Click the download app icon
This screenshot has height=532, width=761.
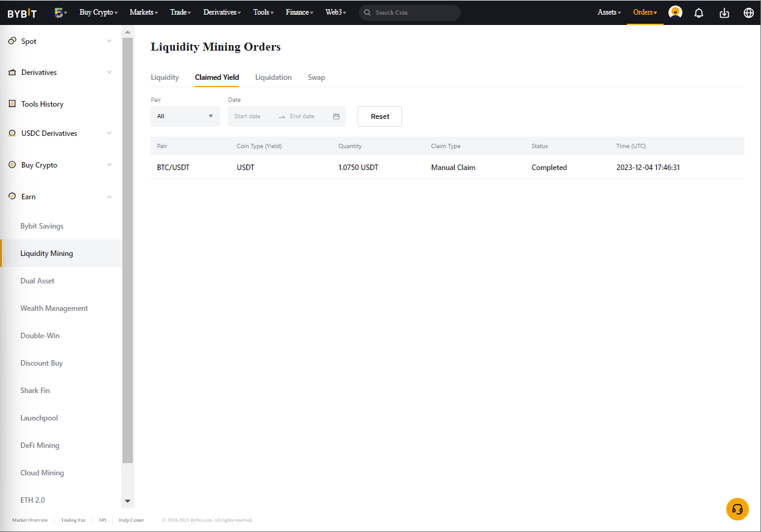[724, 13]
